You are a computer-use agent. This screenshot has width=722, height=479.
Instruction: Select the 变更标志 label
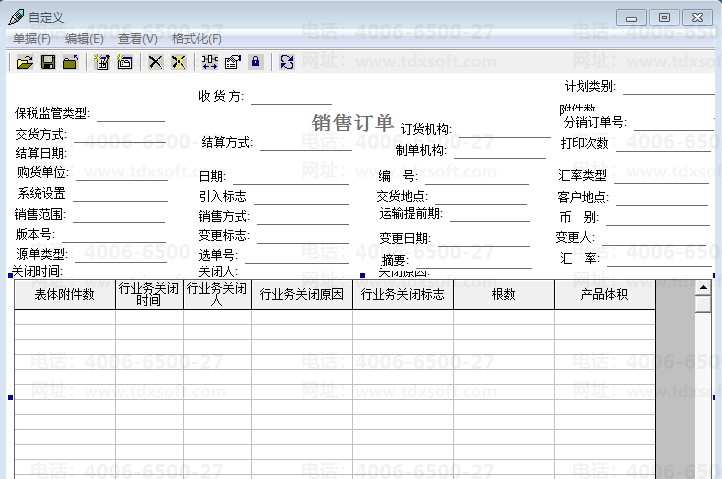(224, 235)
